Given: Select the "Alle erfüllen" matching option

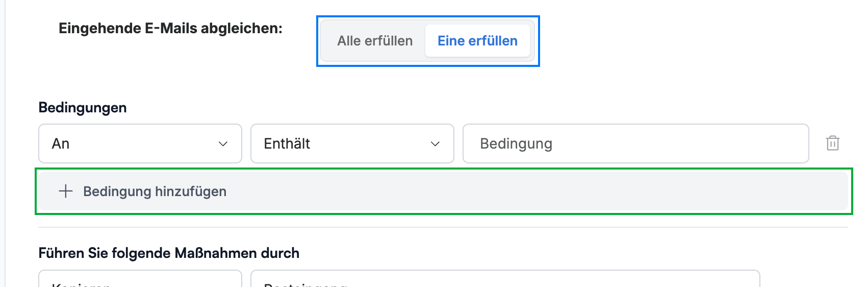Looking at the screenshot, I should pyautogui.click(x=375, y=41).
